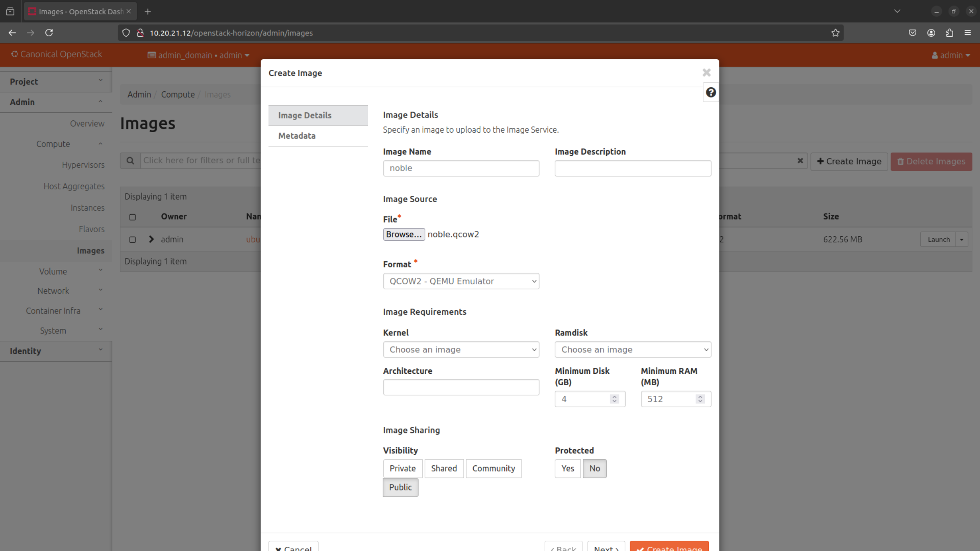Open Instances in the sidebar
Viewport: 980px width, 551px height.
point(87,208)
